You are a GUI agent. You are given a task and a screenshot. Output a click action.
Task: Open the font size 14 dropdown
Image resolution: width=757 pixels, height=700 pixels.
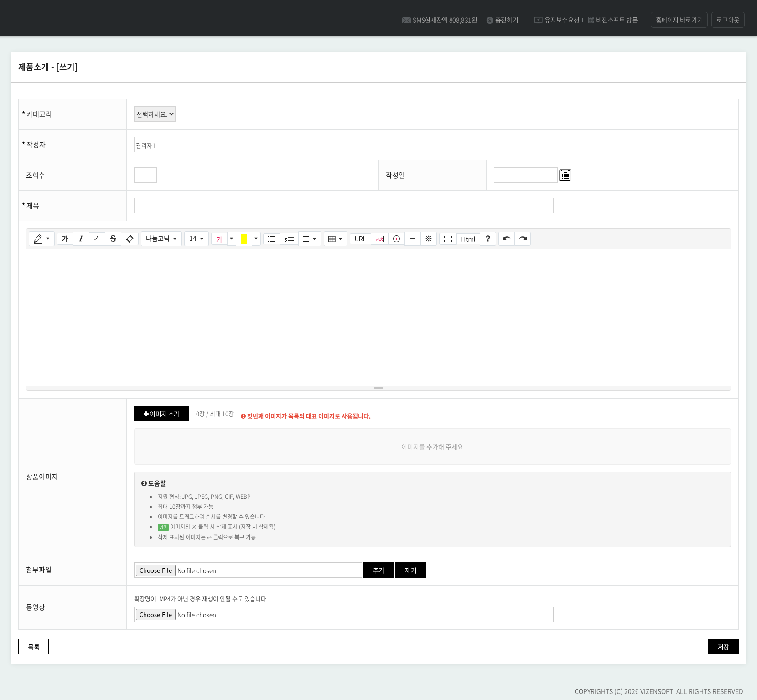[x=196, y=239]
